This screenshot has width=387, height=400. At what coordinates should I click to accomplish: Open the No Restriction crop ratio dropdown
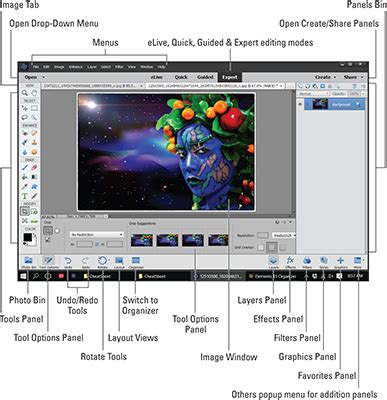[97, 235]
